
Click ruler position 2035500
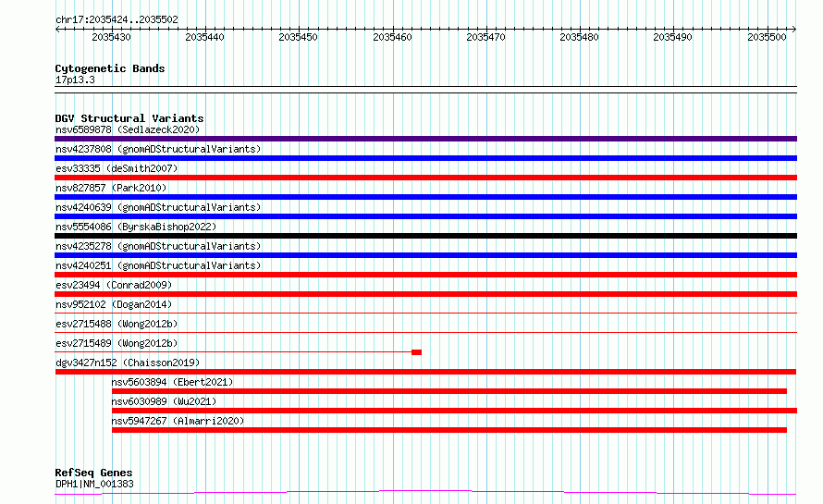[768, 37]
